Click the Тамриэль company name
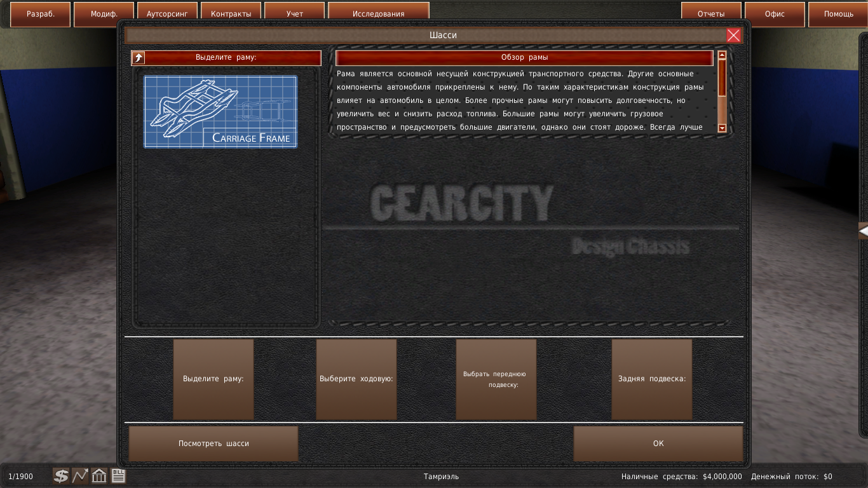 (x=441, y=477)
